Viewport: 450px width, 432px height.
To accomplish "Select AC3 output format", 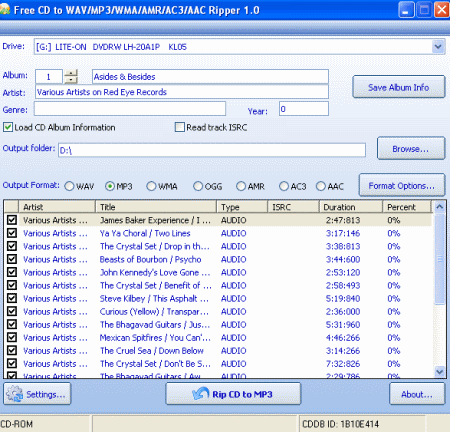I will pyautogui.click(x=284, y=186).
